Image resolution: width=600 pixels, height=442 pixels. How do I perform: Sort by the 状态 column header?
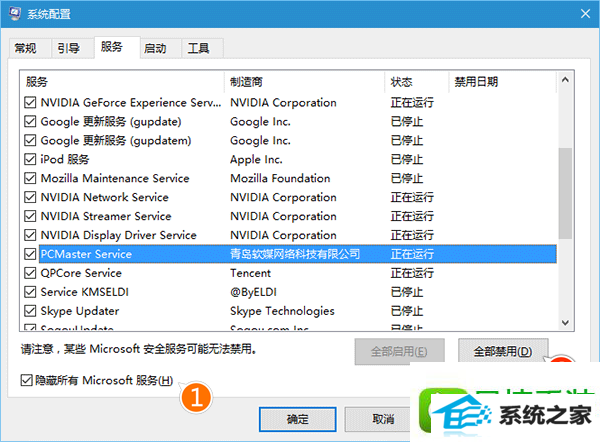(x=417, y=82)
